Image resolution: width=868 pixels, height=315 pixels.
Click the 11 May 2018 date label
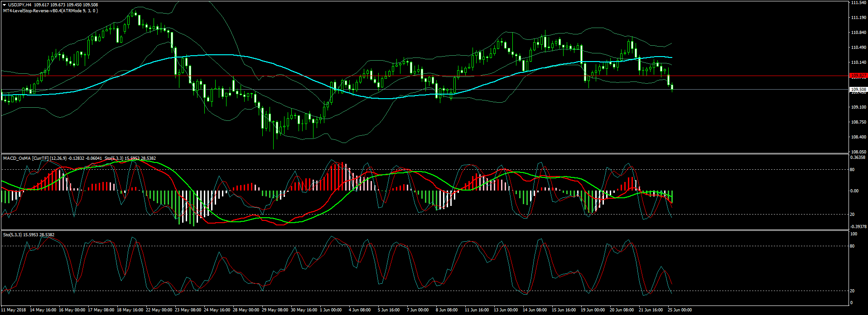(x=14, y=310)
